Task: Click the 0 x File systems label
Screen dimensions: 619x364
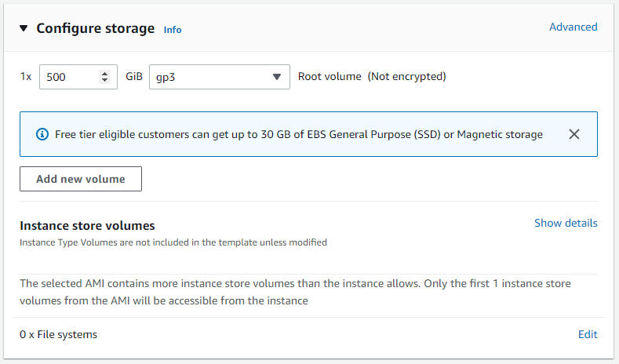Action: click(x=59, y=334)
